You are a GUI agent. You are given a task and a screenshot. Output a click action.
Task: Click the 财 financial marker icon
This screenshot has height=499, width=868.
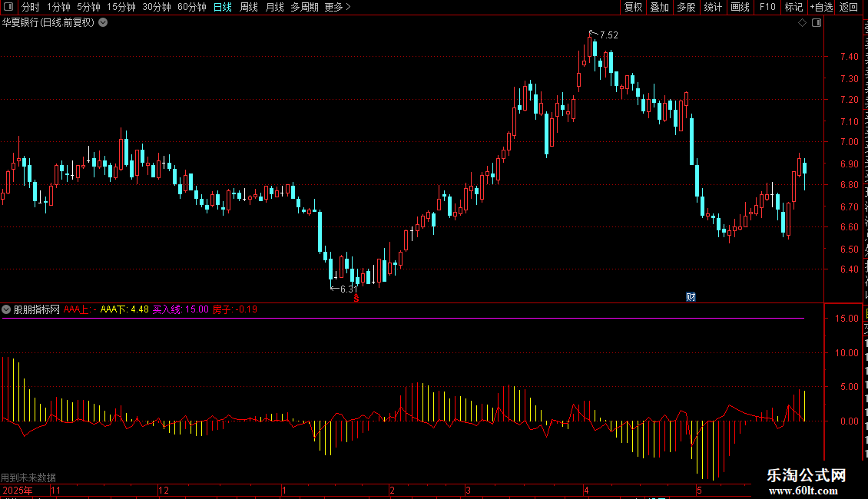click(691, 297)
